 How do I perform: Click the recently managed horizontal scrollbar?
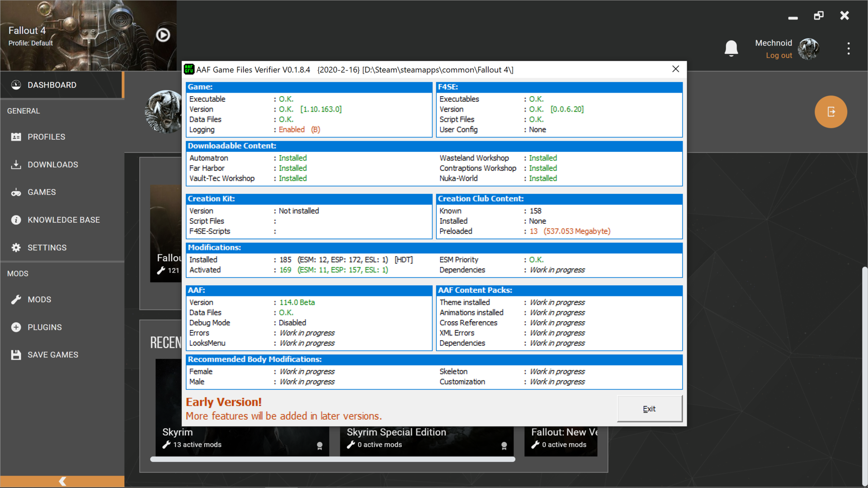pyautogui.click(x=332, y=459)
